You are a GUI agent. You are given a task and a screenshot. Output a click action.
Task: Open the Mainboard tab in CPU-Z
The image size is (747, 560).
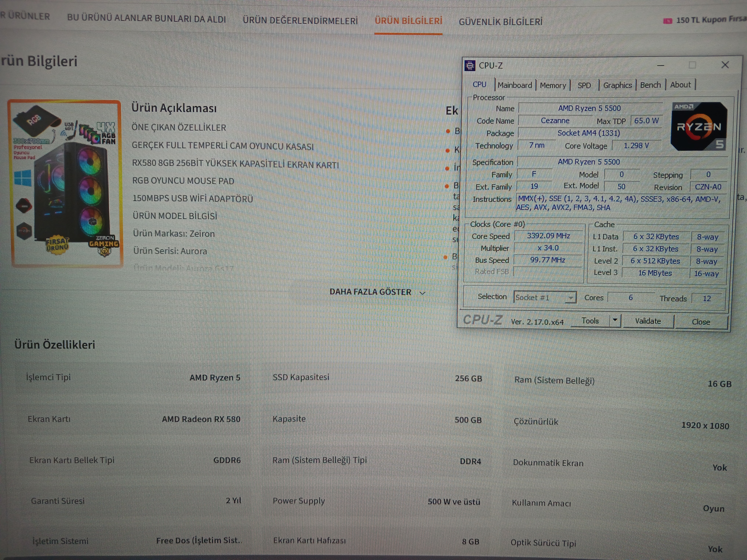515,85
